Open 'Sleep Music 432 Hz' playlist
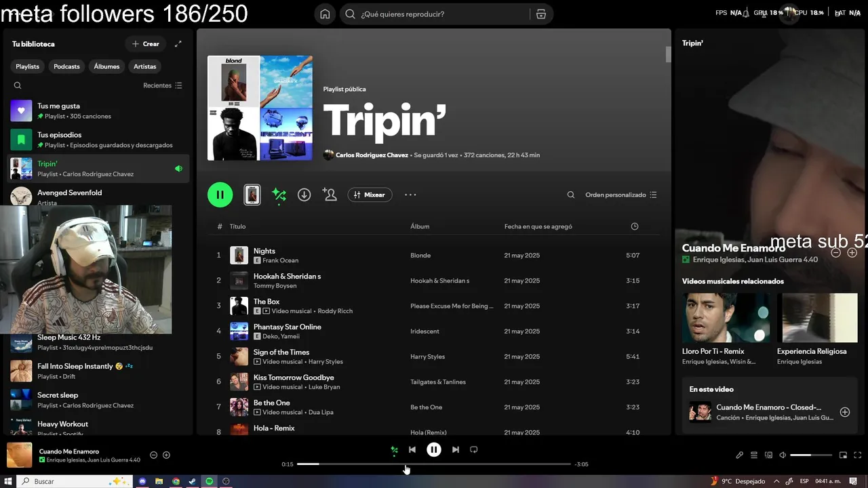Viewport: 868px width, 488px height. click(98, 342)
